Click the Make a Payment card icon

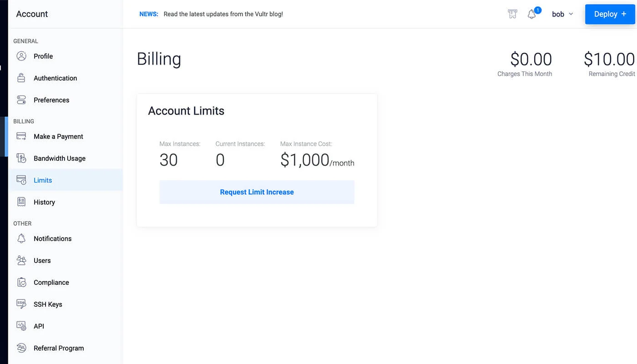[x=21, y=136]
